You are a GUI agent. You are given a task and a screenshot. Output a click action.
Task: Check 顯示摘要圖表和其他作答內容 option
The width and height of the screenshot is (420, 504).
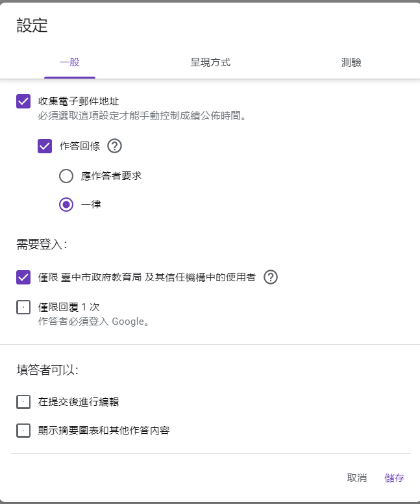pos(23,430)
